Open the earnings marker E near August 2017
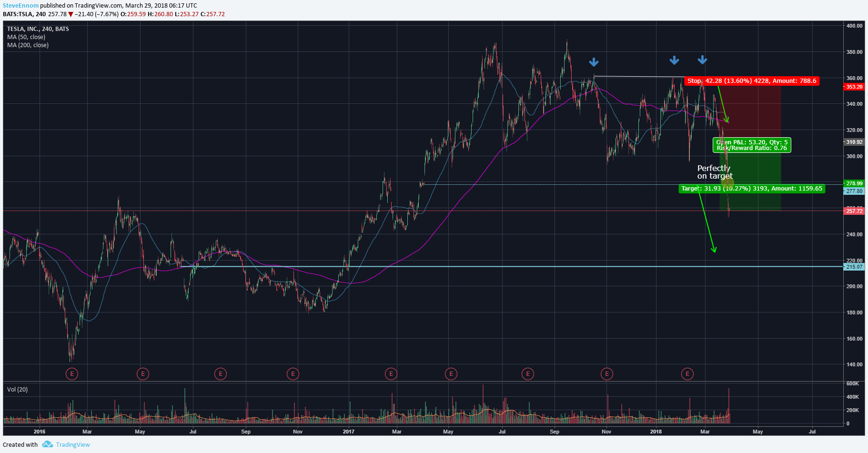The height and width of the screenshot is (453, 868). (x=528, y=374)
